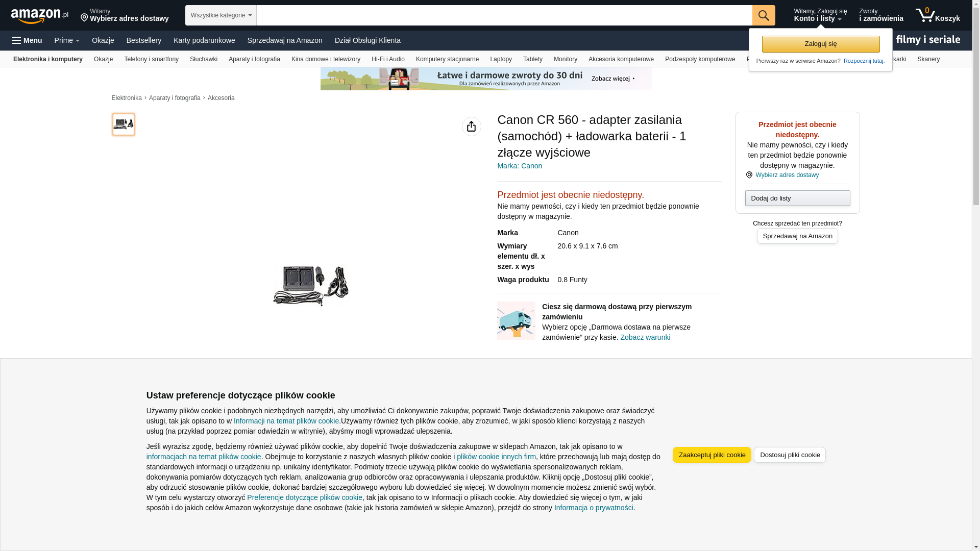Open the hamburger Menu icon
Image resolution: width=980 pixels, height=551 pixels.
(27, 40)
